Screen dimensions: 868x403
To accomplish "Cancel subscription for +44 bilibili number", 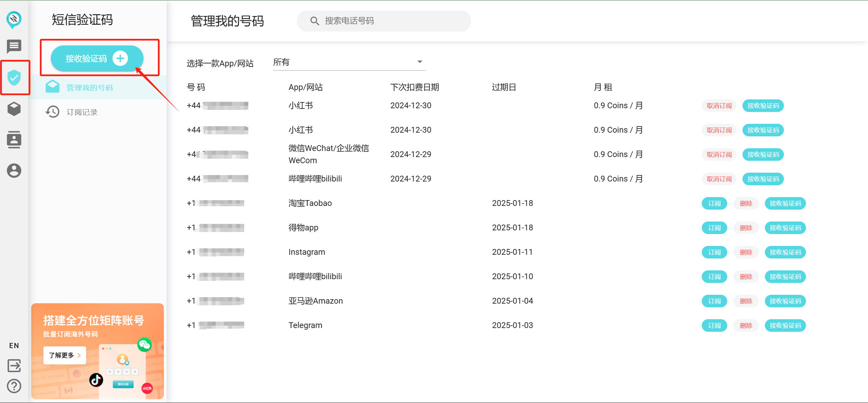I will pyautogui.click(x=719, y=179).
